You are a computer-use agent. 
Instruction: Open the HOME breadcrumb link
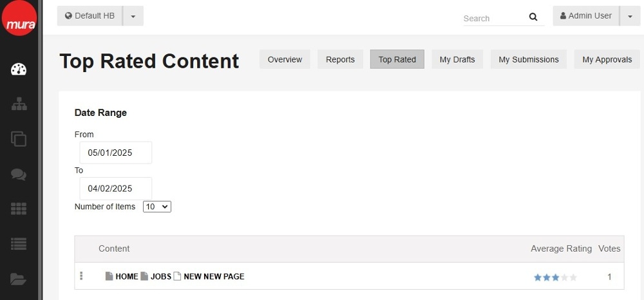pos(126,277)
